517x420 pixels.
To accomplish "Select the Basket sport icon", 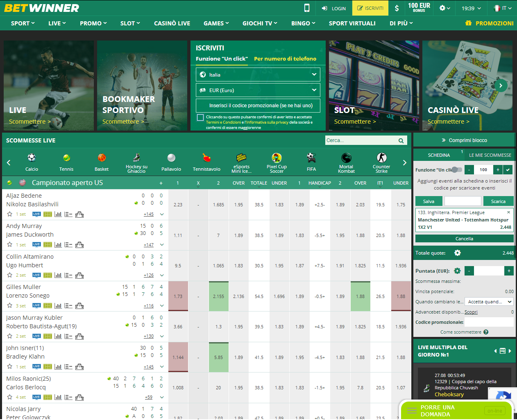I will tap(102, 158).
